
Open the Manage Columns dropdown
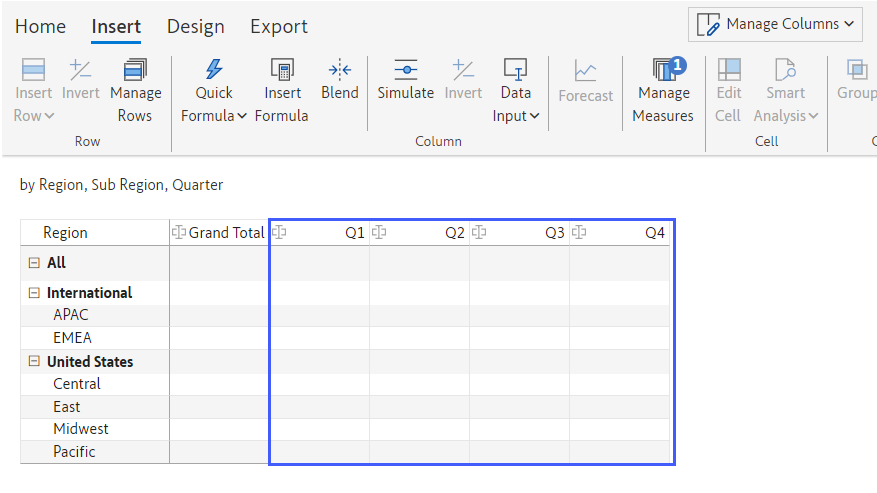tap(775, 24)
